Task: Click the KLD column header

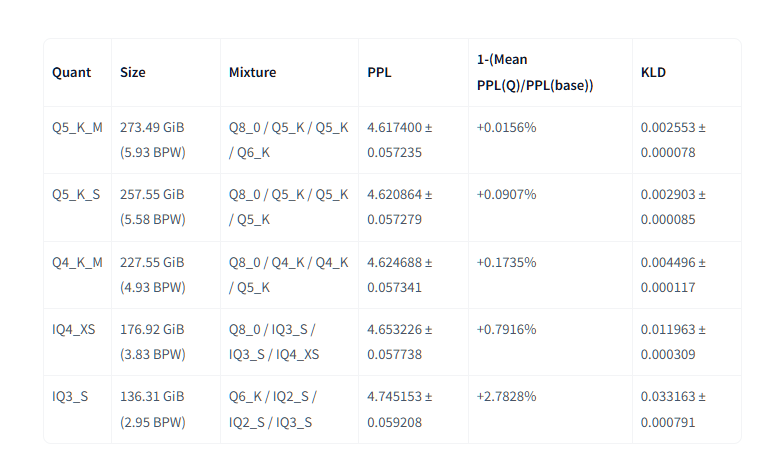Action: tap(653, 73)
